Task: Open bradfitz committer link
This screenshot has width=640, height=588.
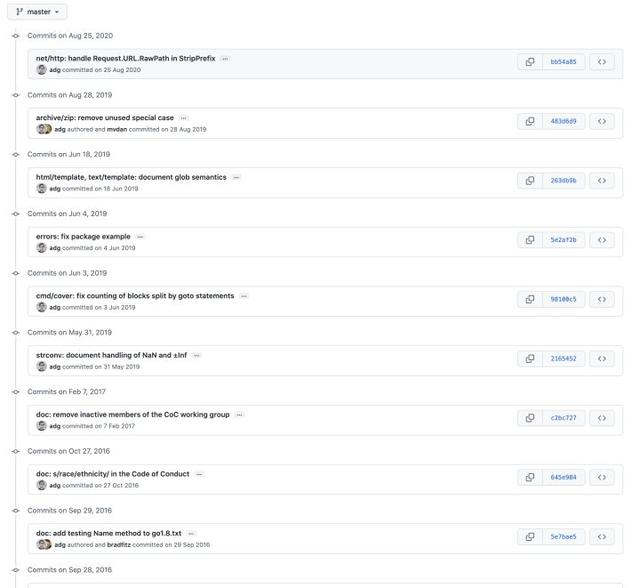Action: (119, 545)
